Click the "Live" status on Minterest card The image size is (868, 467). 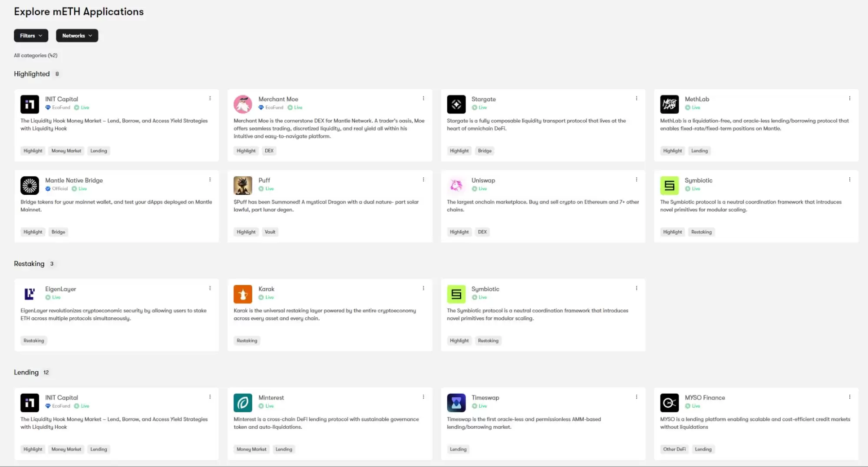(266, 406)
